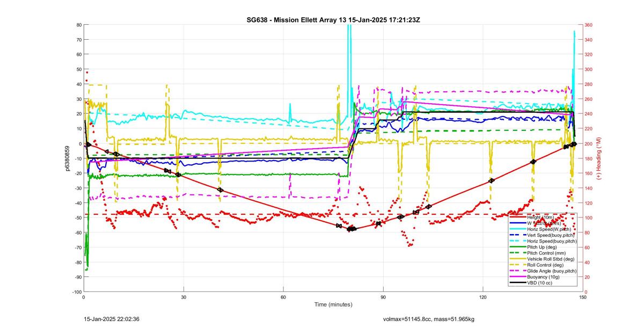Click the red Height line swatch in legend

click(517, 216)
